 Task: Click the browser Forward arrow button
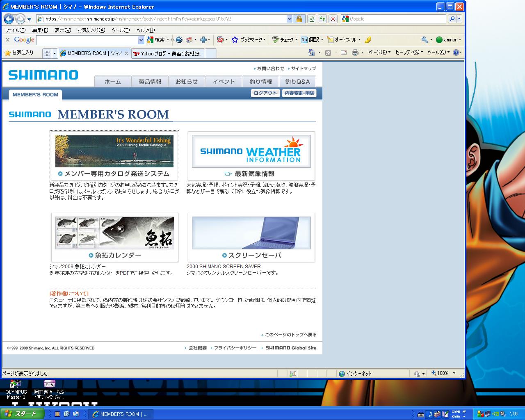tap(20, 19)
